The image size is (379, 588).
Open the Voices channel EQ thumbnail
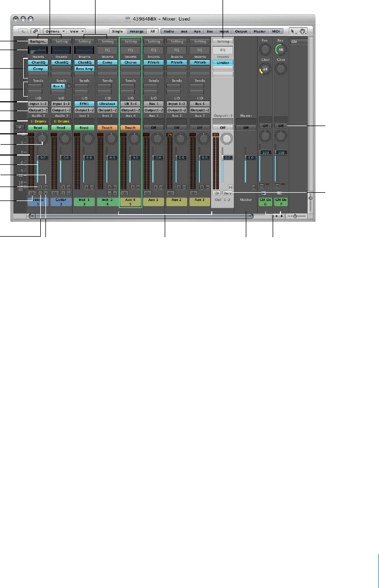pyautogui.click(x=38, y=50)
